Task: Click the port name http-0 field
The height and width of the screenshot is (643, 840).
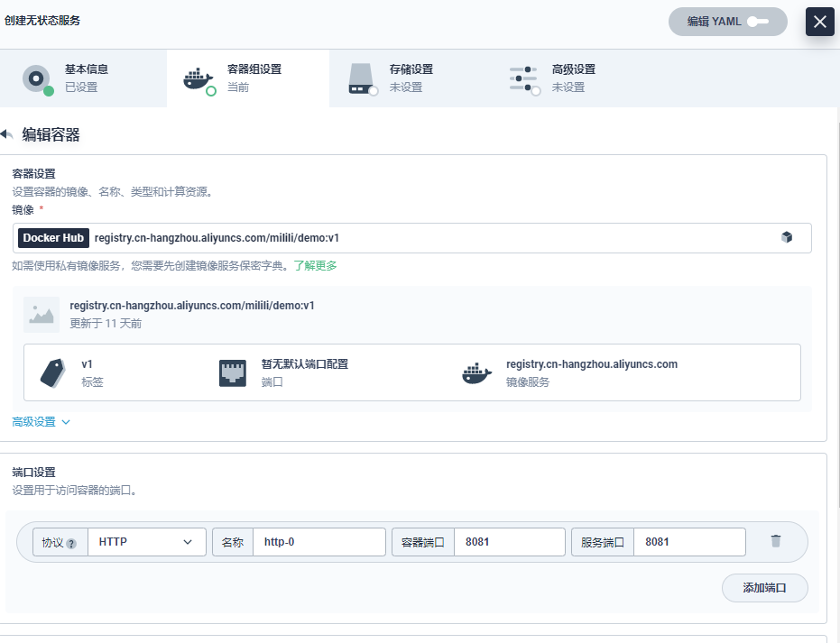Action: (318, 542)
